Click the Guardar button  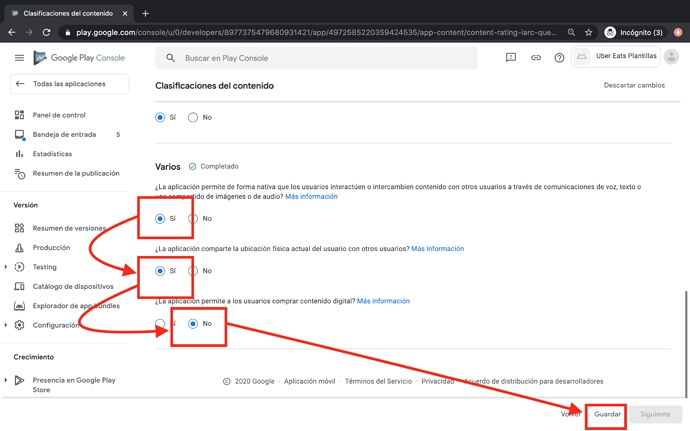pyautogui.click(x=607, y=414)
